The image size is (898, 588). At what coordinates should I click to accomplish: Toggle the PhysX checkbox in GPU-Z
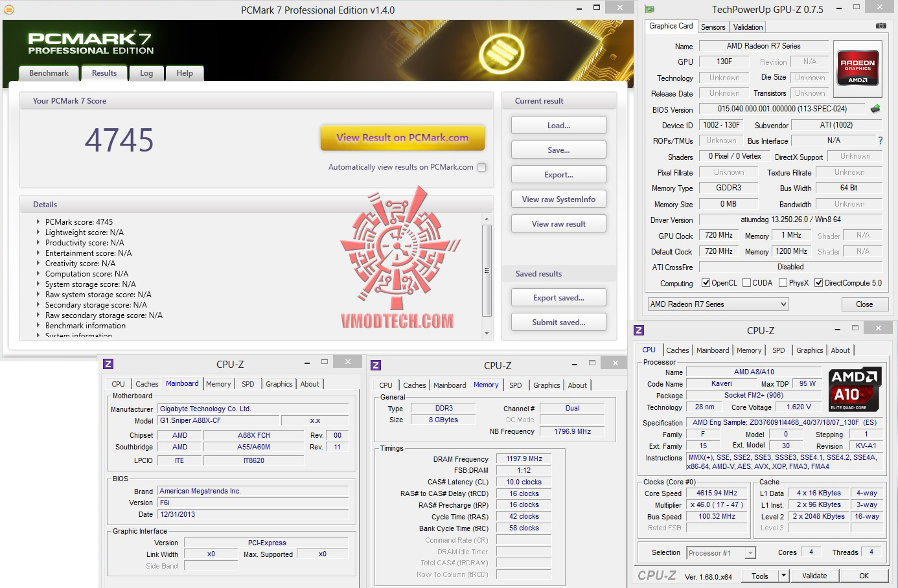click(x=783, y=283)
